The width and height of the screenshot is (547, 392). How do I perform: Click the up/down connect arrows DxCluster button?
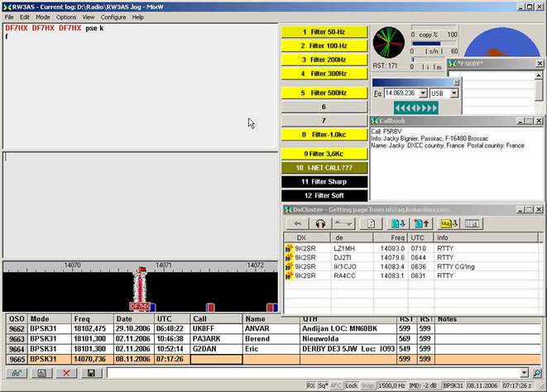point(343,223)
